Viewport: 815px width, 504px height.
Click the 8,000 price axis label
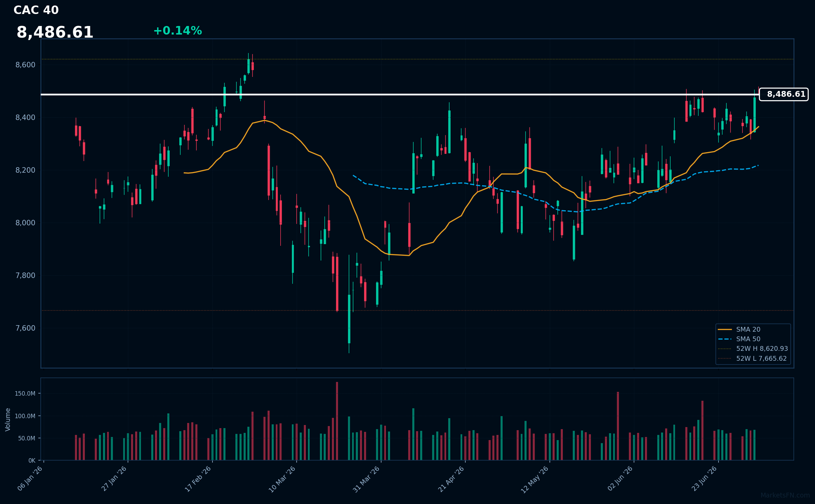tap(25, 223)
